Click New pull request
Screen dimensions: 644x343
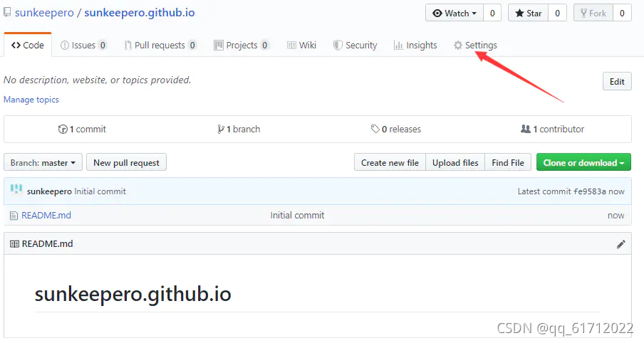coord(127,162)
